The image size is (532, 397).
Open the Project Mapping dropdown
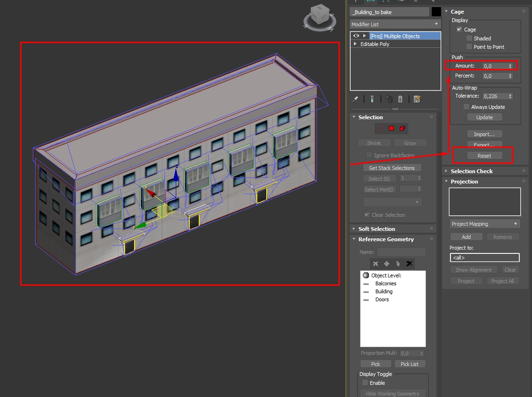coord(485,224)
